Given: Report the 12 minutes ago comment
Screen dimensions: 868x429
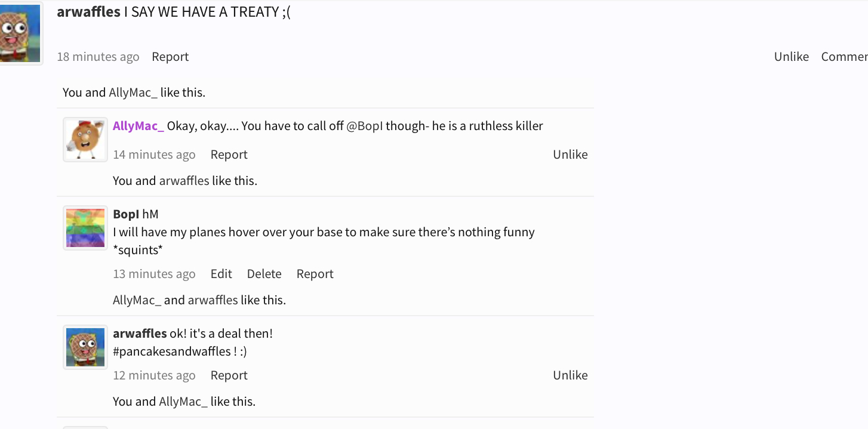Looking at the screenshot, I should pyautogui.click(x=229, y=375).
